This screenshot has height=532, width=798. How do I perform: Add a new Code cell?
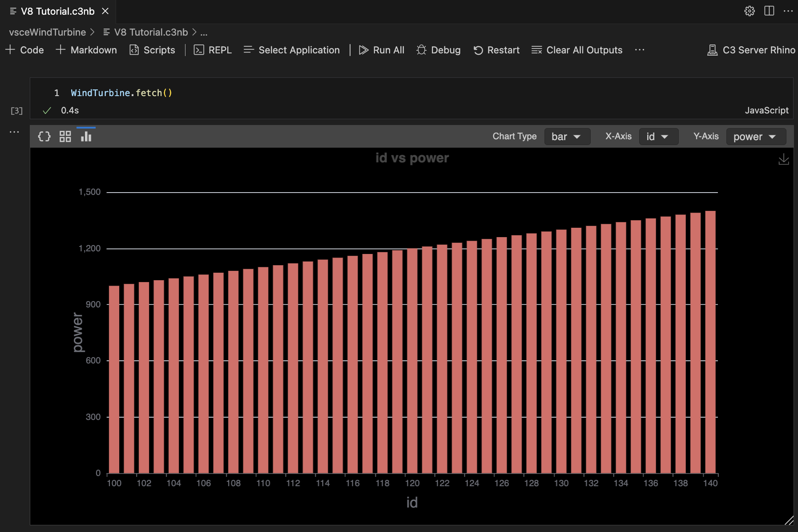[25, 50]
